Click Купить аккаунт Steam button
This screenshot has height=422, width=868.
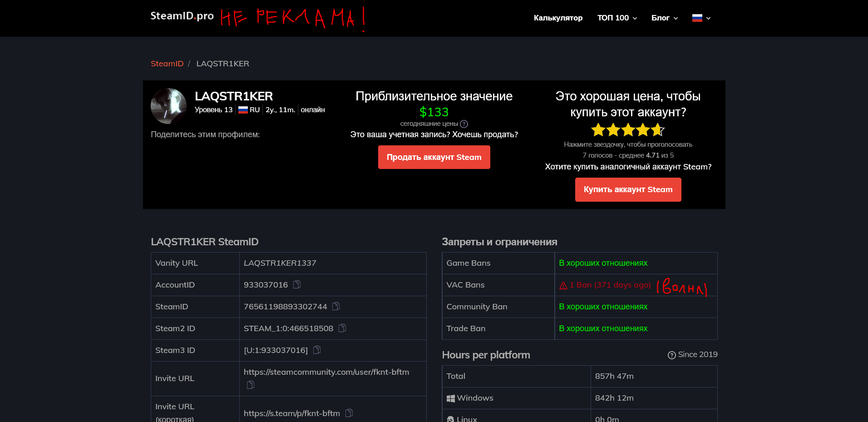tap(628, 189)
